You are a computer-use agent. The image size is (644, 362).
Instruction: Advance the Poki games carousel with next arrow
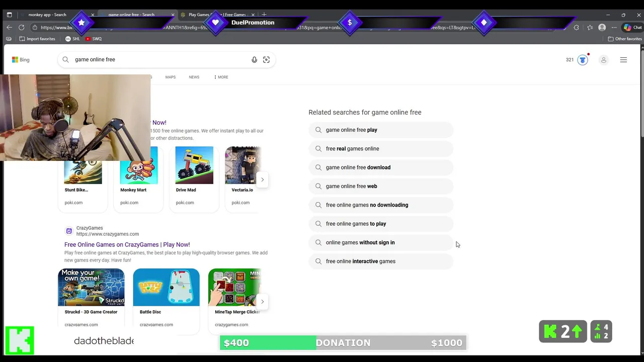coord(262,179)
